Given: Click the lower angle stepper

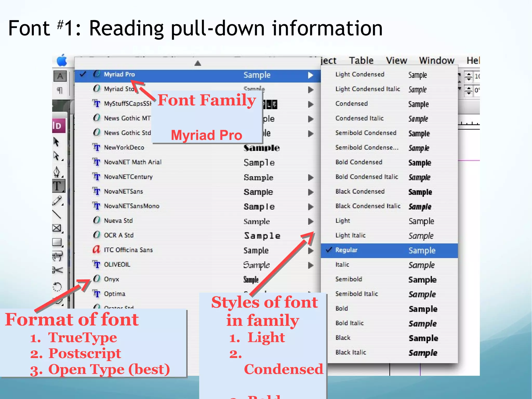Looking at the screenshot, I should coord(469,91).
